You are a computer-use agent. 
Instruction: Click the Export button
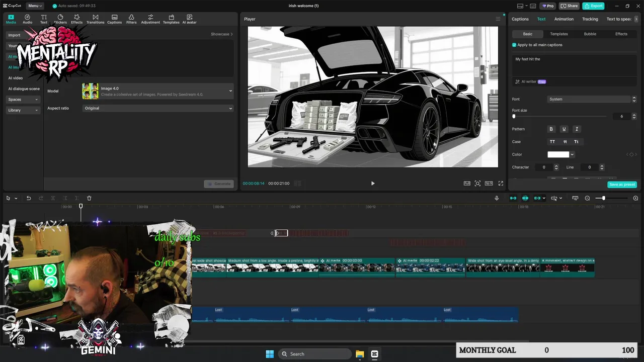click(593, 6)
